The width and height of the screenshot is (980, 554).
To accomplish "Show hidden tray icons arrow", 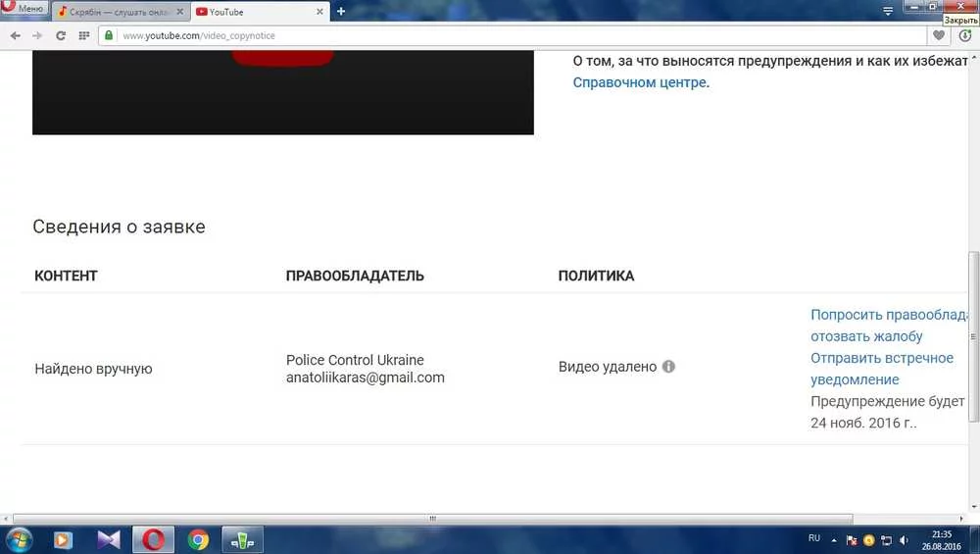I will 834,539.
